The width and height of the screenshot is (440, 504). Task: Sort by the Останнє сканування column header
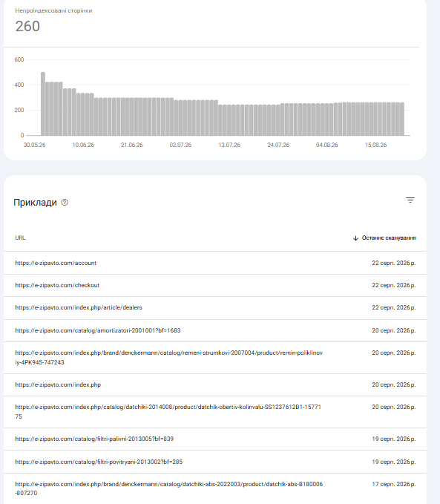point(389,238)
